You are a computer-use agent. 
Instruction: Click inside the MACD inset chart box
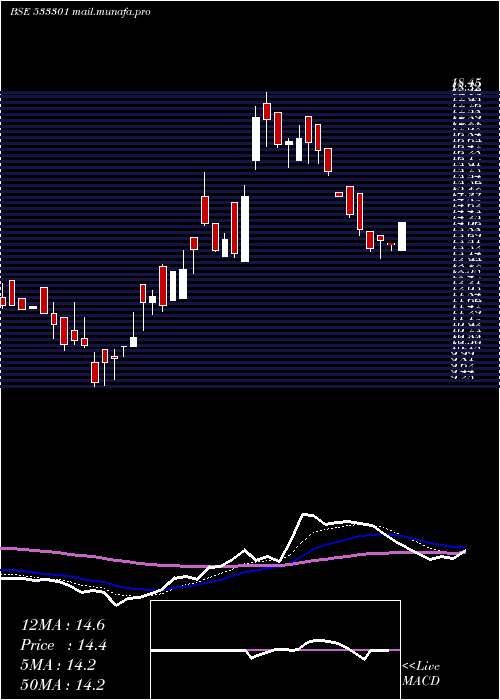[275, 650]
